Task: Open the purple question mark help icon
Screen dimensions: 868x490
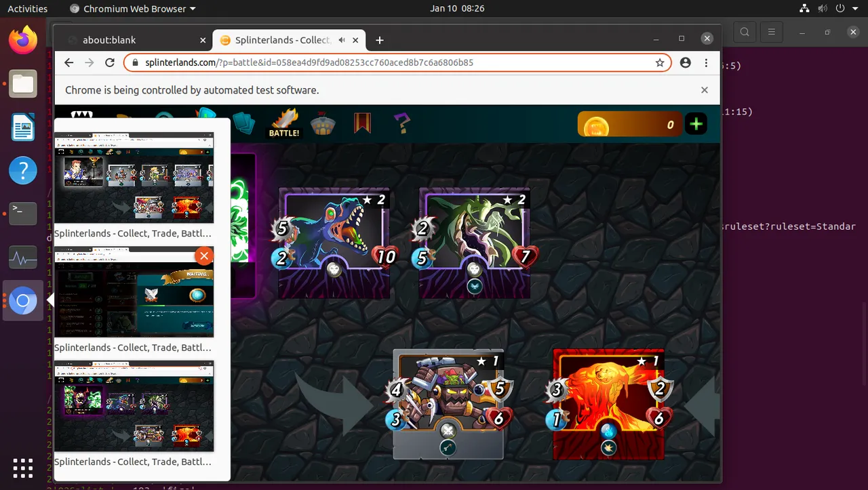Action: 401,123
